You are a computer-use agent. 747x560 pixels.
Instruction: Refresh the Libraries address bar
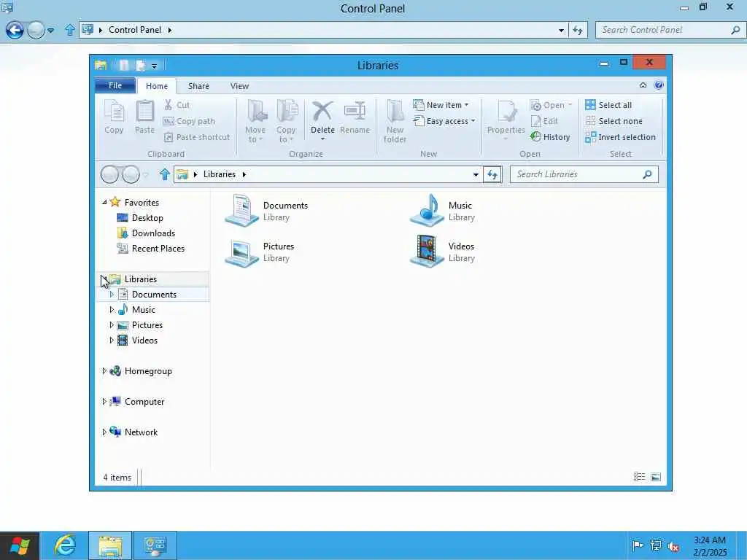click(492, 174)
